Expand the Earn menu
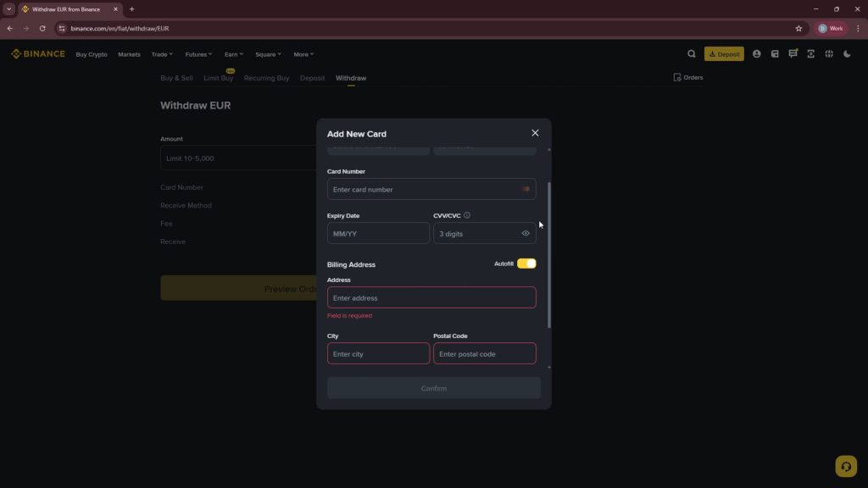This screenshot has height=488, width=868. click(234, 54)
